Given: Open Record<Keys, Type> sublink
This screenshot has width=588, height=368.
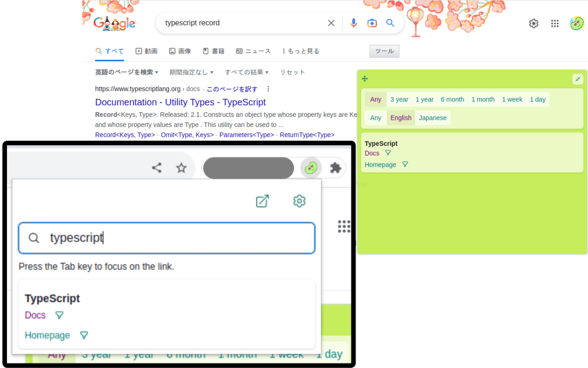Looking at the screenshot, I should (x=125, y=135).
